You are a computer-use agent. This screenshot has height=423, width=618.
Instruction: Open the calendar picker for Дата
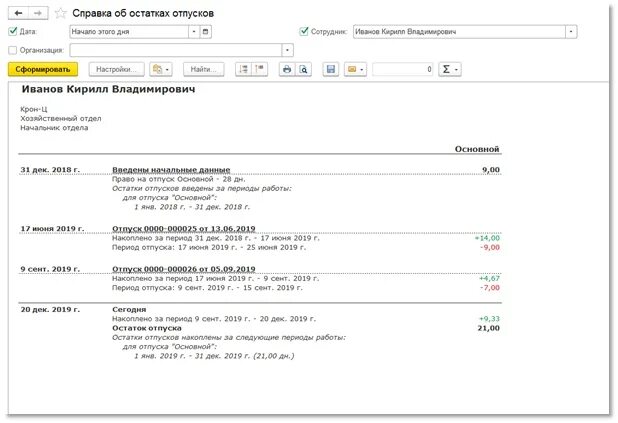click(x=205, y=32)
